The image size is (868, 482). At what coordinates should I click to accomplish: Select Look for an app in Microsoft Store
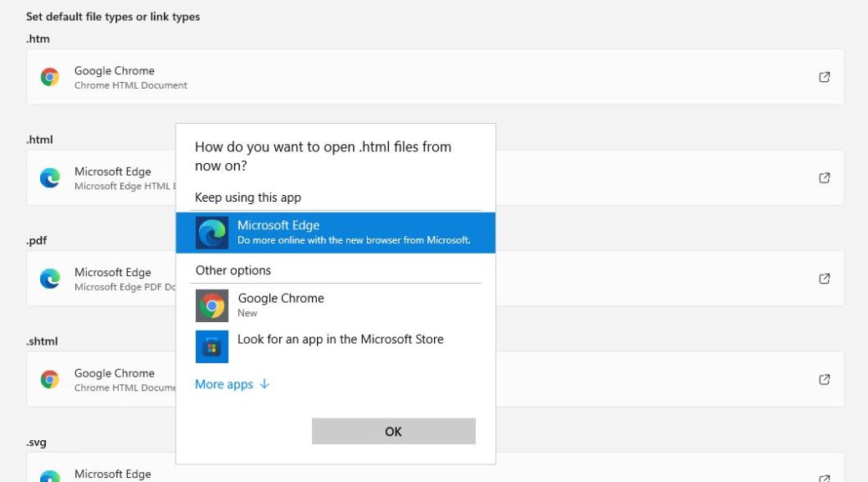coord(335,346)
